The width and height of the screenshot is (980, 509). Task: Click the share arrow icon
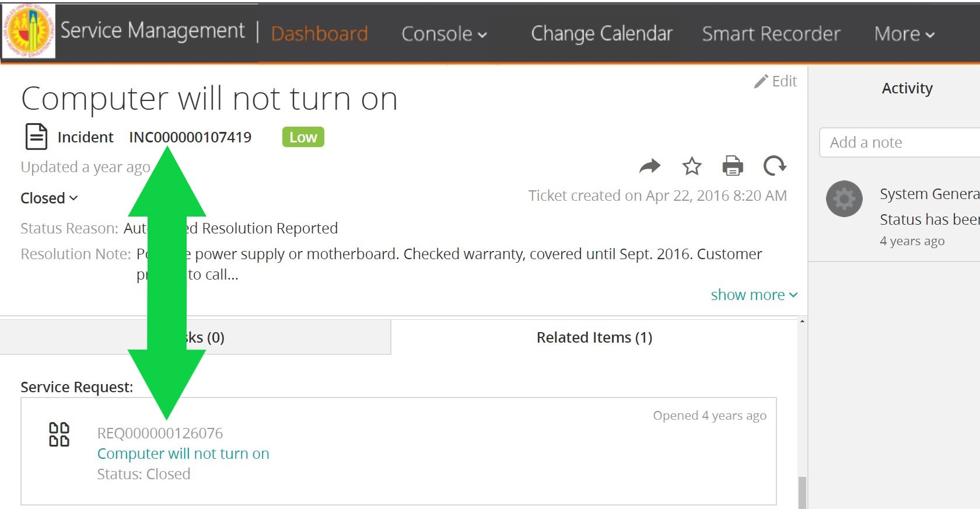pyautogui.click(x=650, y=166)
